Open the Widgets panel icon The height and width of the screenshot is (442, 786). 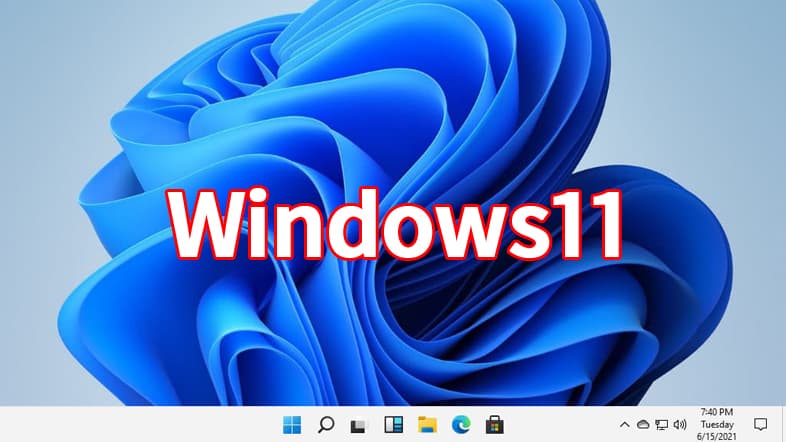tap(394, 425)
